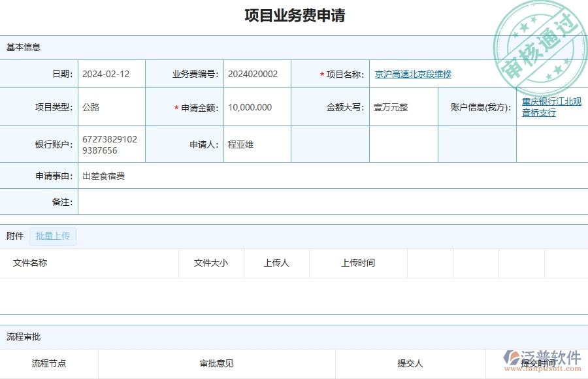The width and height of the screenshot is (588, 379).
Task: Select the 审批意见 column header
Action: click(x=216, y=364)
